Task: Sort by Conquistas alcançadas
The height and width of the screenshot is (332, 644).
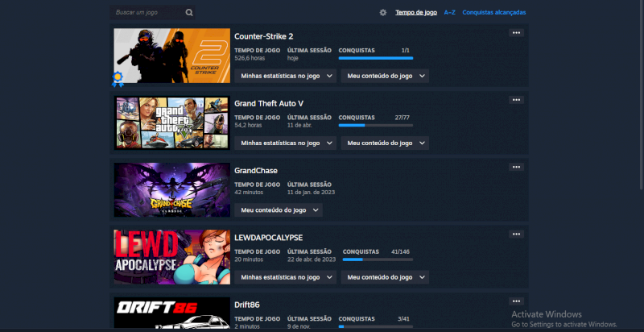Action: coord(494,12)
